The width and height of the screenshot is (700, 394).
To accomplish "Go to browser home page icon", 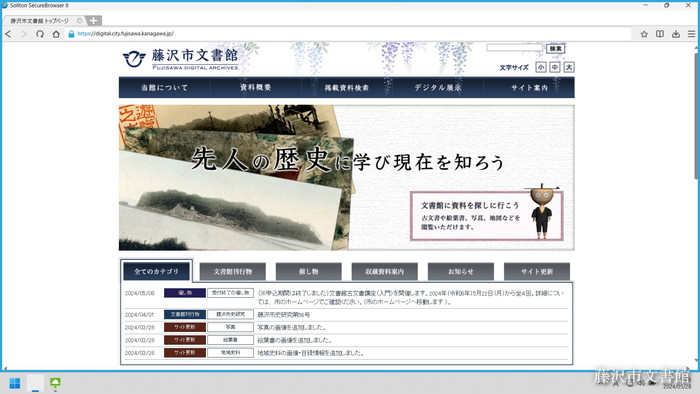I will click(x=56, y=34).
